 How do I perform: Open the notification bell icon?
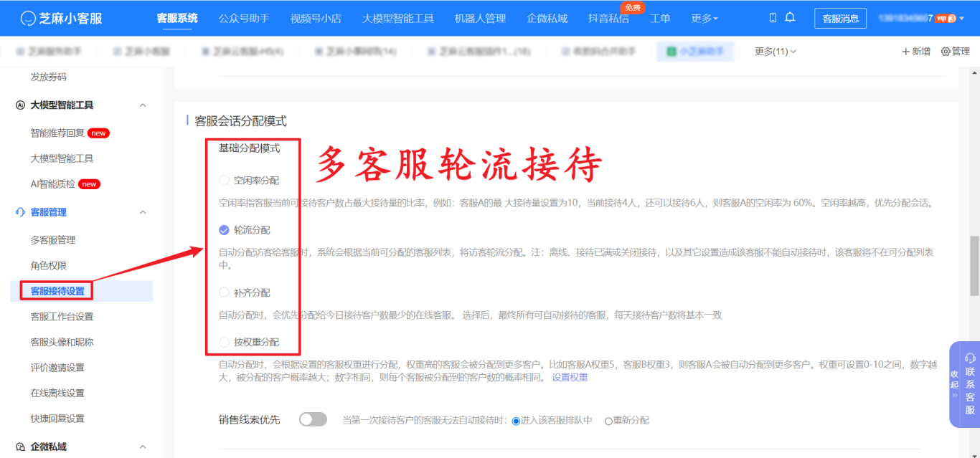click(x=790, y=17)
